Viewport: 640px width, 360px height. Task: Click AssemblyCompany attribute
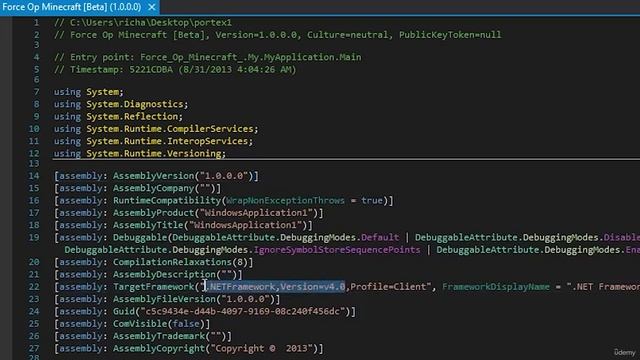tap(153, 188)
